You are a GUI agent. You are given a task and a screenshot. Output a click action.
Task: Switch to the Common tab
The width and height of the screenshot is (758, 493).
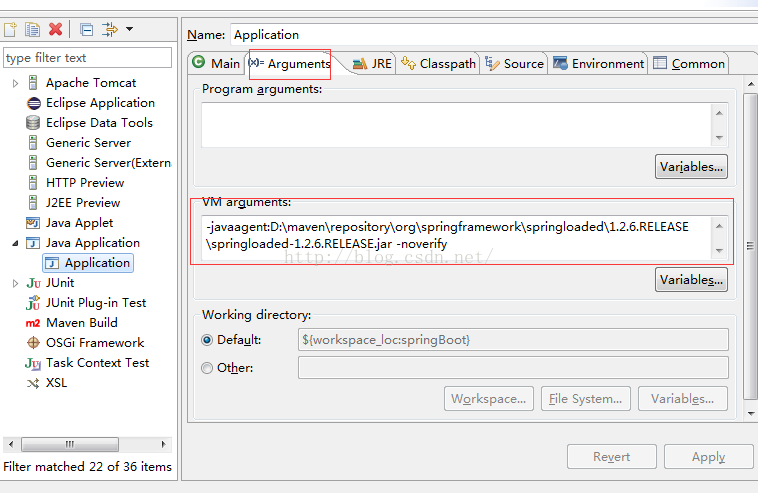point(689,63)
